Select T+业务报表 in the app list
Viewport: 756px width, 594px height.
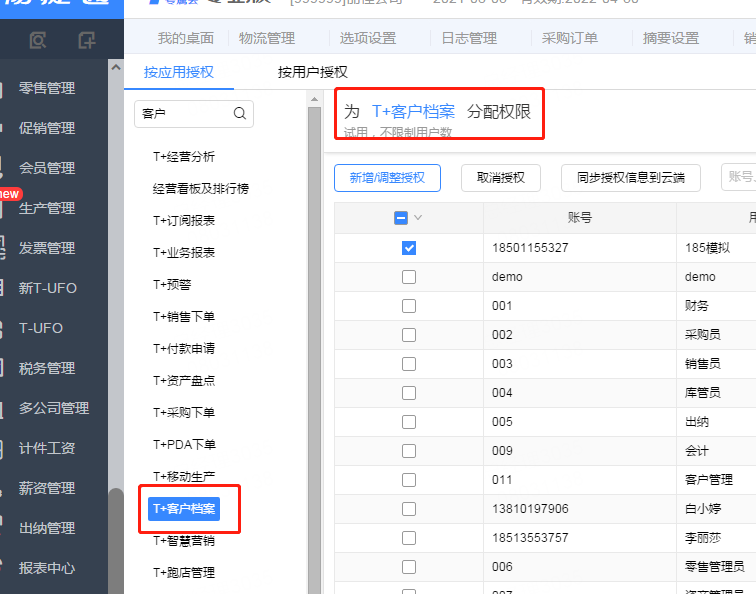[184, 253]
